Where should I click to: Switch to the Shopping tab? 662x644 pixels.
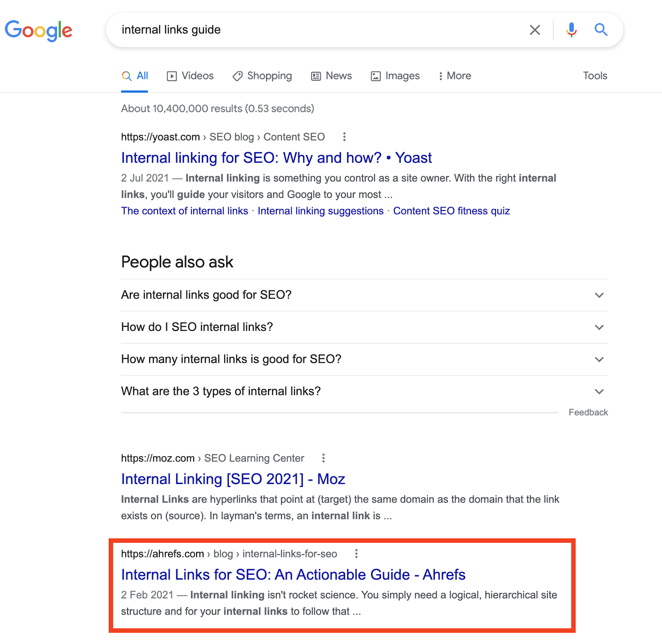pyautogui.click(x=262, y=76)
